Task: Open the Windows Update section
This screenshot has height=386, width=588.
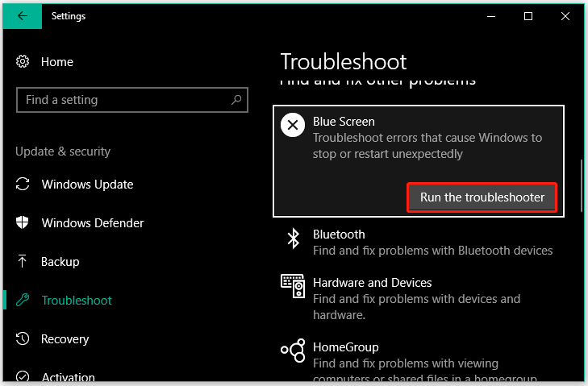Action: tap(87, 185)
